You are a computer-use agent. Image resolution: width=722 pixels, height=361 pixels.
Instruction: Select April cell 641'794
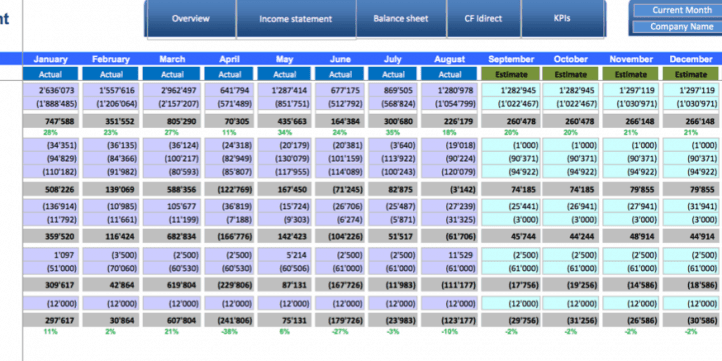pos(229,91)
